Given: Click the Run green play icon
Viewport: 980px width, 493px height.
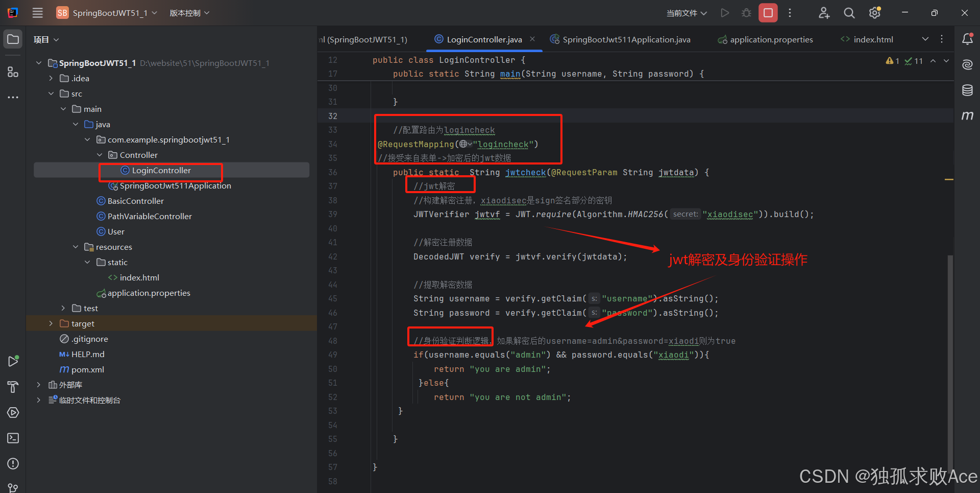Looking at the screenshot, I should (725, 13).
